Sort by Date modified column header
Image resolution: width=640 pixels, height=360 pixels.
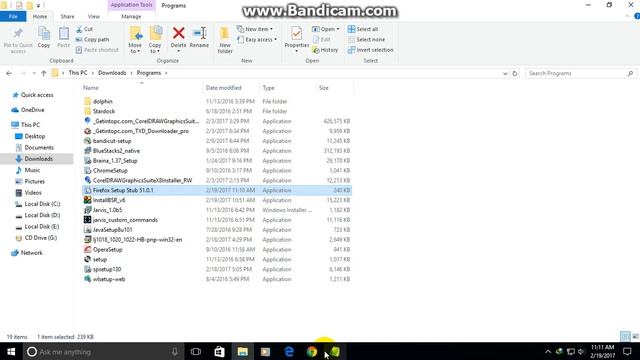[x=223, y=88]
